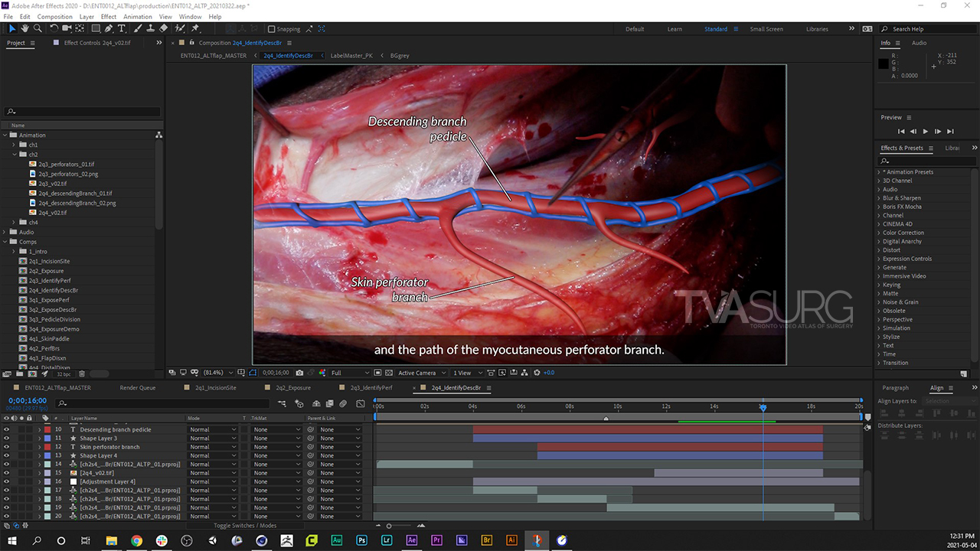Open the Effect menu
Image resolution: width=980 pixels, height=551 pixels.
point(109,16)
